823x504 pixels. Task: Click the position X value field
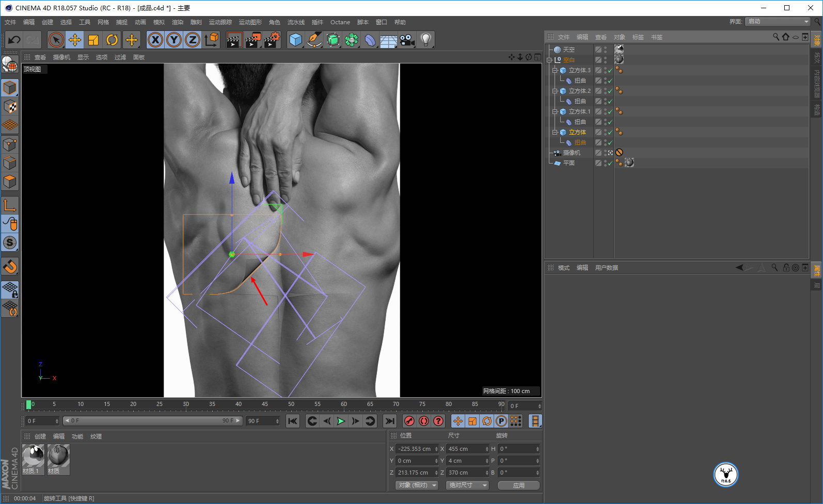coord(416,449)
